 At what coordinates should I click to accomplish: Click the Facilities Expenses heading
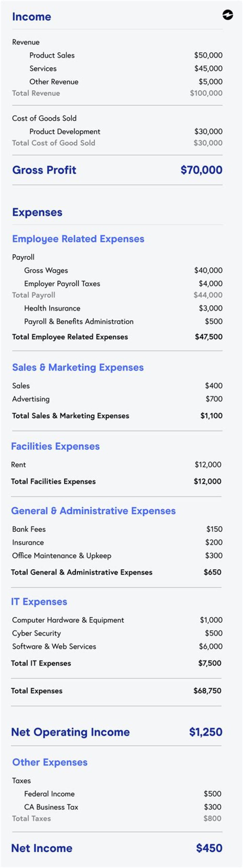point(55,446)
